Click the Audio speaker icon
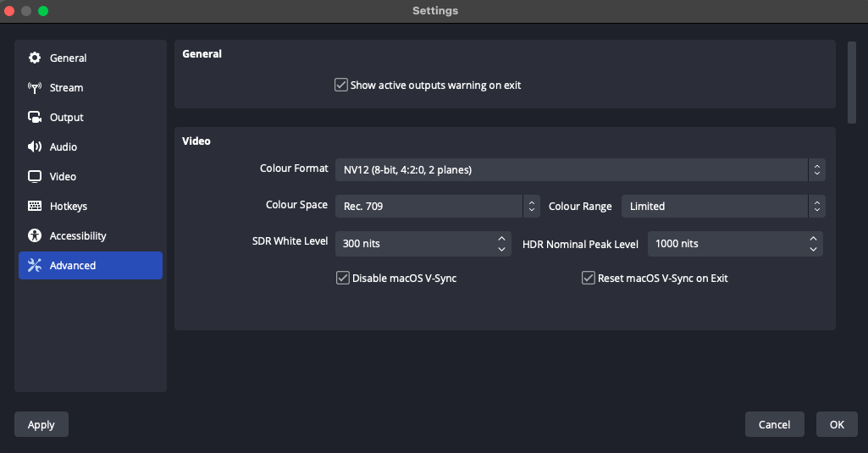 pos(35,147)
